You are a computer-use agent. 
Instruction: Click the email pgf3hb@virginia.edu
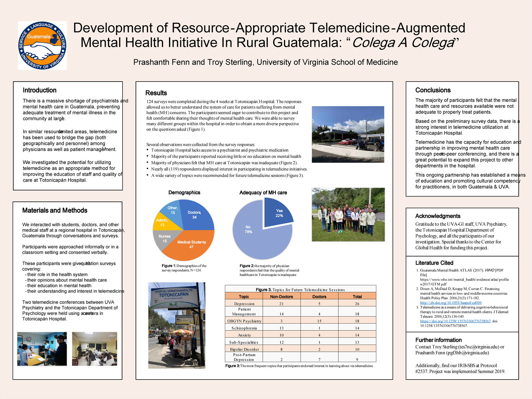(468, 353)
